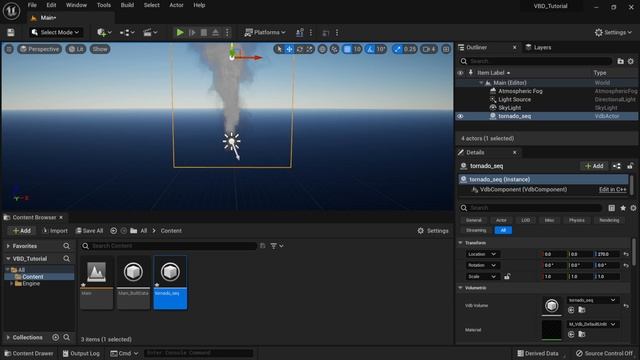Viewport: 640px width, 360px height.
Task: Toggle the grid snapping icon
Action: 347,49
